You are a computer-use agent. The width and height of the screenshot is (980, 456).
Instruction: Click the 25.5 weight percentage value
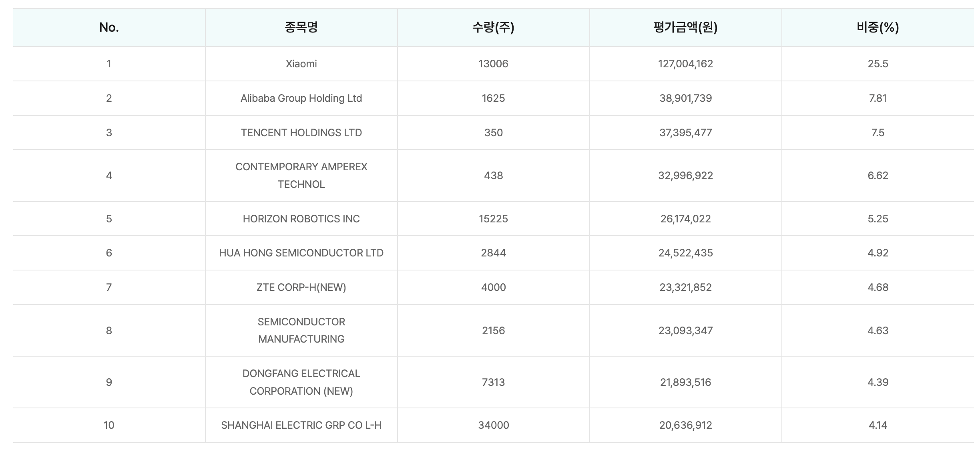878,64
